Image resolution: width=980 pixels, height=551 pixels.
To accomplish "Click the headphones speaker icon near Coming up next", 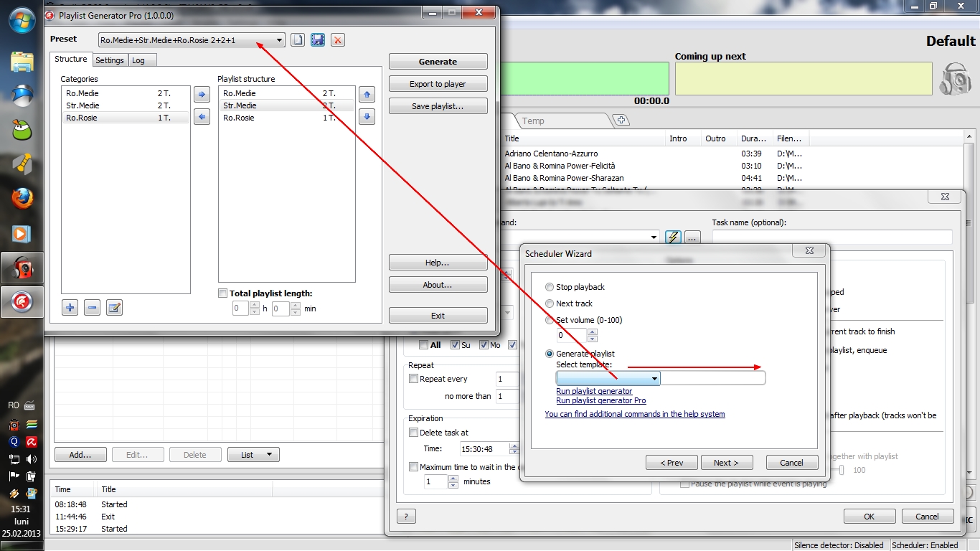I will coord(956,77).
